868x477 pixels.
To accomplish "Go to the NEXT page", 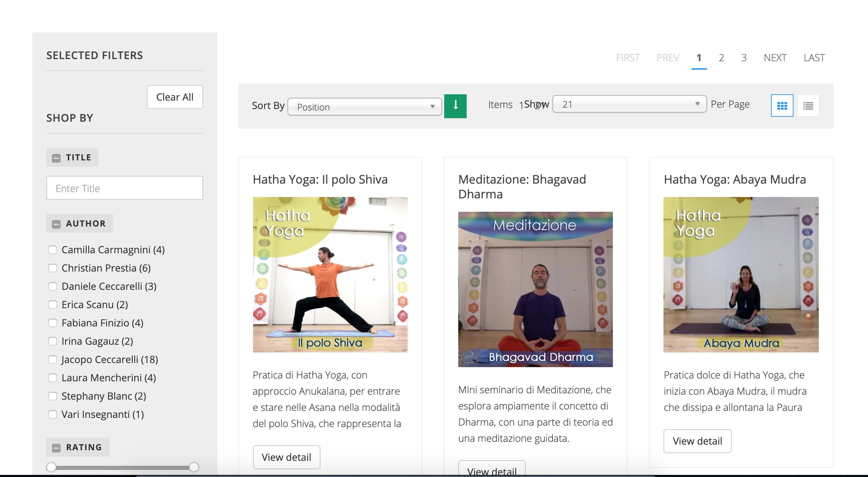I will click(x=775, y=58).
